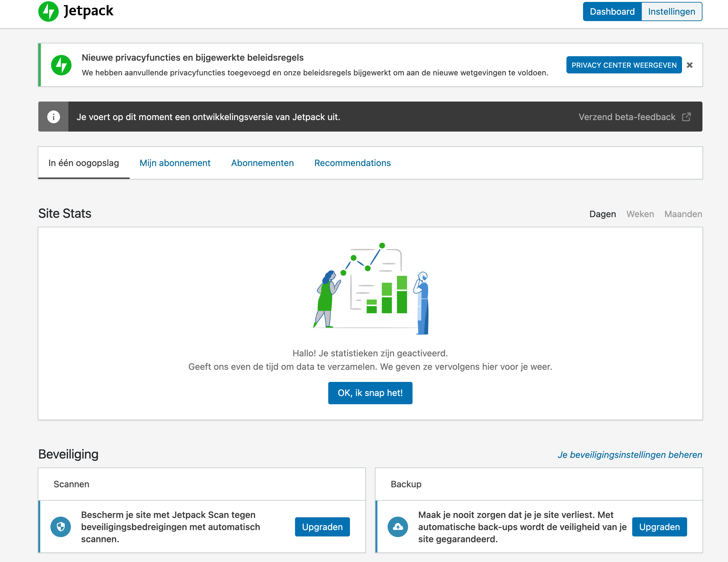The width and height of the screenshot is (728, 562).
Task: Click the site stats illustration
Action: pos(370,289)
